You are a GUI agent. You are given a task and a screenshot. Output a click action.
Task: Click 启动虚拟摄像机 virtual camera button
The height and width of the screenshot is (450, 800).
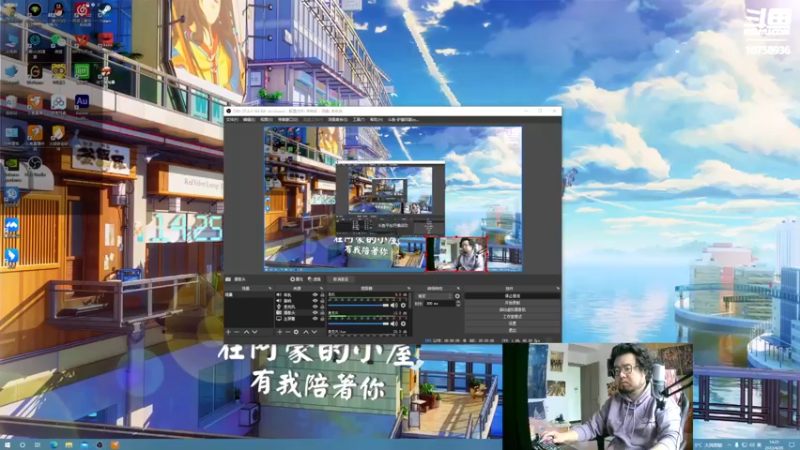coord(512,310)
